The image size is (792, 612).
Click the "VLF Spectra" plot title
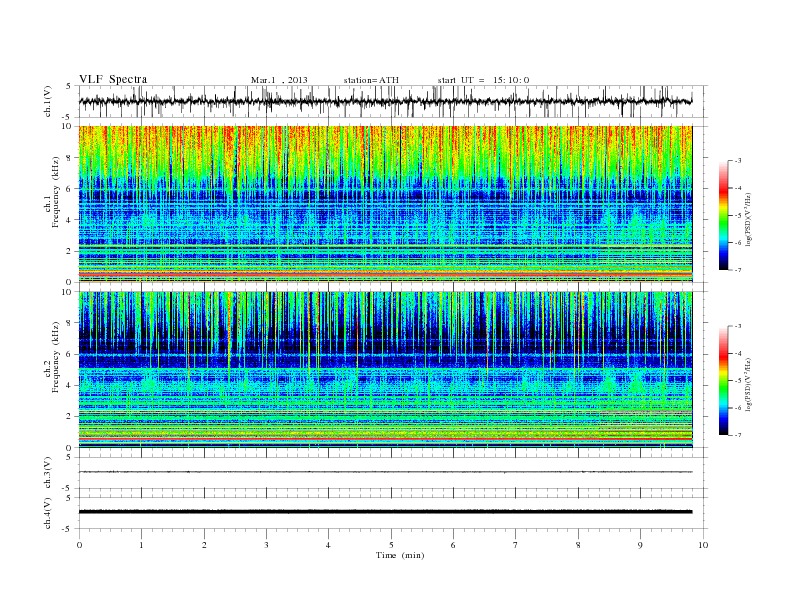pyautogui.click(x=113, y=79)
